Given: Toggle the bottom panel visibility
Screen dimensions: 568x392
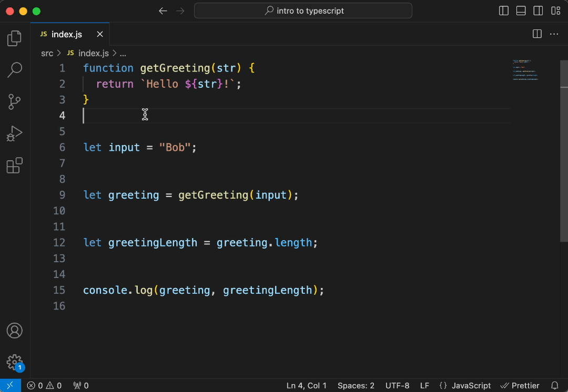Looking at the screenshot, I should (x=521, y=11).
